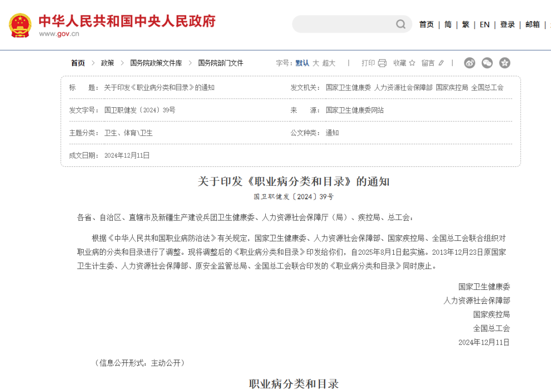Switch to the EN version

[485, 24]
